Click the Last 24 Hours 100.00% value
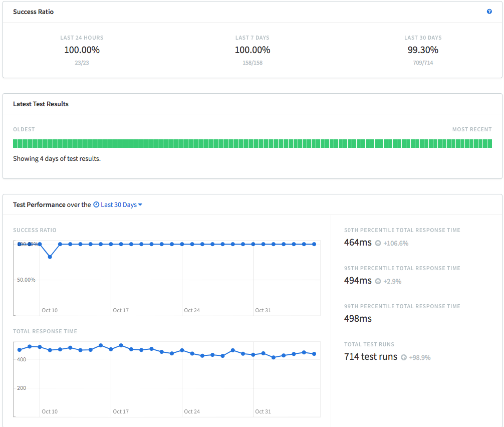This screenshot has width=504, height=427. 82,50
